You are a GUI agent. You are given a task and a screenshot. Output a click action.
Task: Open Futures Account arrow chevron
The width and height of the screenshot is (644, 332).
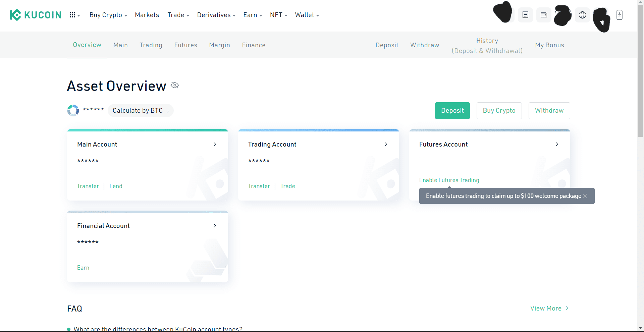click(x=557, y=144)
